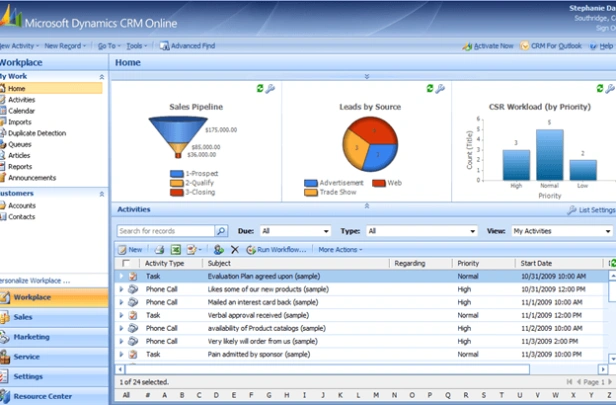This screenshot has width=616, height=405.
Task: Click the Run Workflow button icon
Action: click(250, 249)
